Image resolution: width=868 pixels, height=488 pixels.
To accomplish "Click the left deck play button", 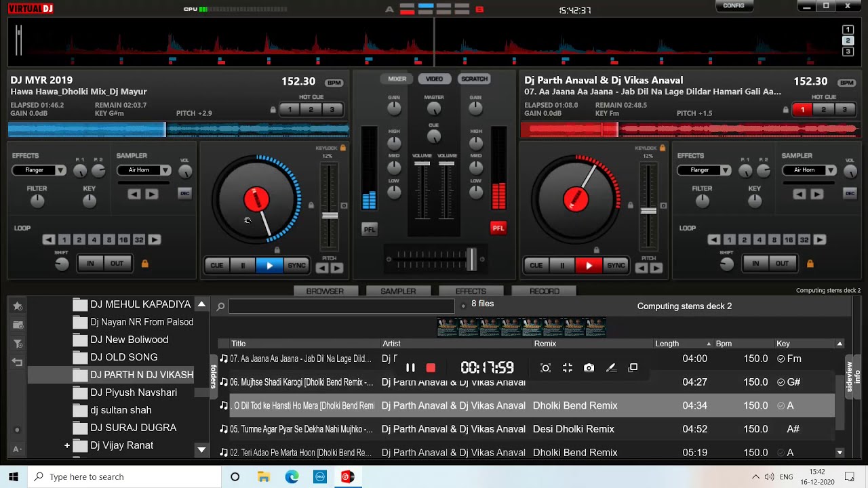I will pos(269,265).
